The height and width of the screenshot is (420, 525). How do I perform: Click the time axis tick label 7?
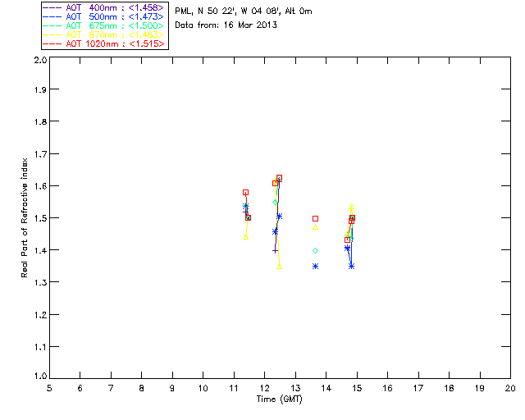pyautogui.click(x=111, y=388)
